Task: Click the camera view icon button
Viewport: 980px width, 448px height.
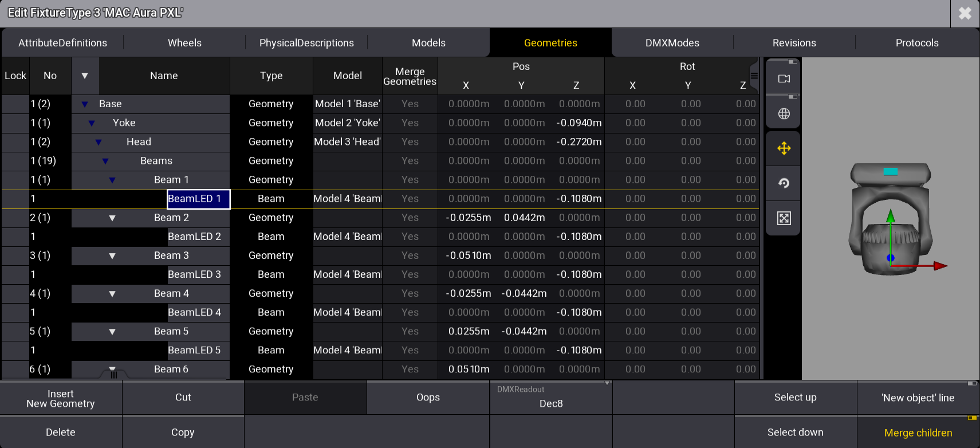Action: [x=784, y=78]
